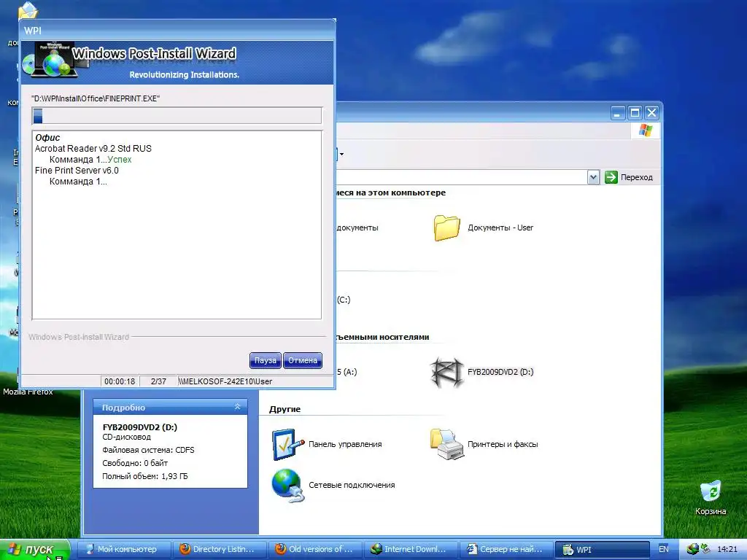
Task: Click the Пауза button in WPI
Action: (265, 360)
